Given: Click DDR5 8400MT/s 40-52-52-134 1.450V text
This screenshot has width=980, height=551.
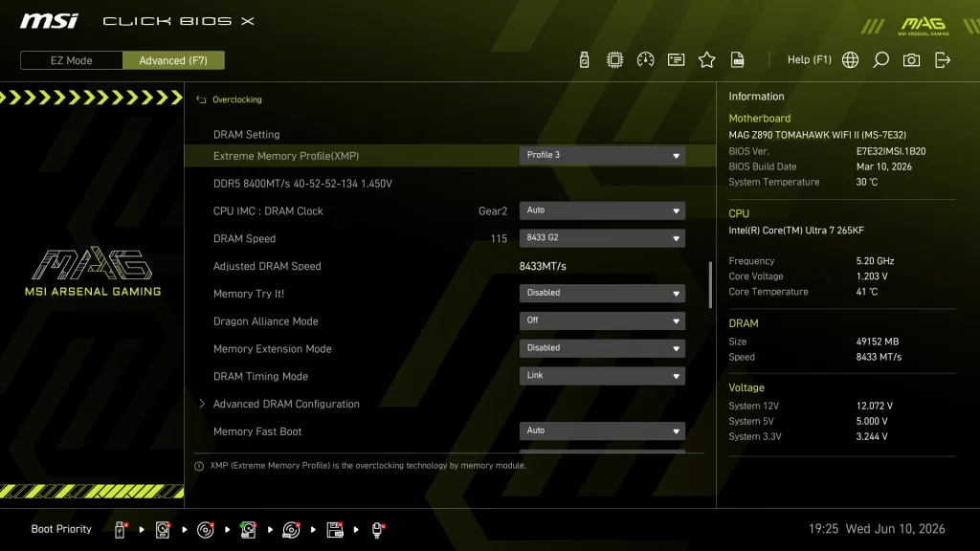Looking at the screenshot, I should click(x=302, y=184).
